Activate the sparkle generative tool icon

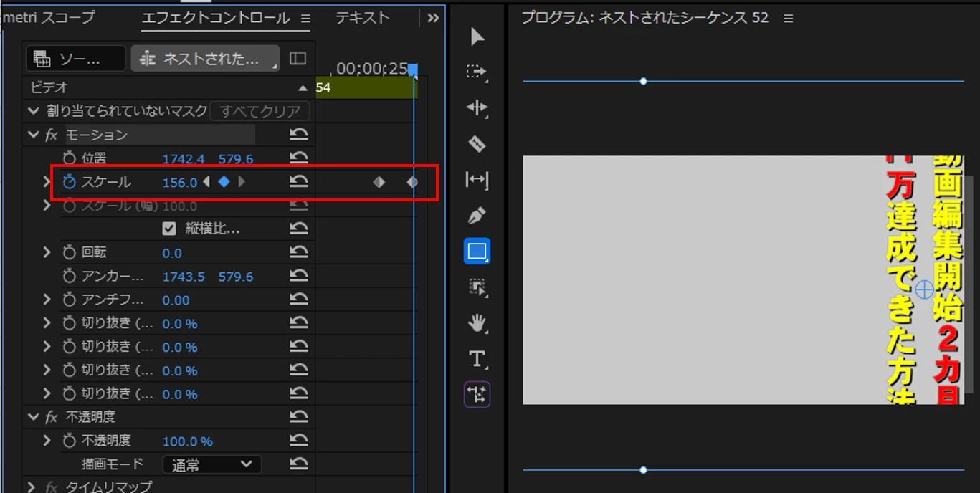point(477,394)
